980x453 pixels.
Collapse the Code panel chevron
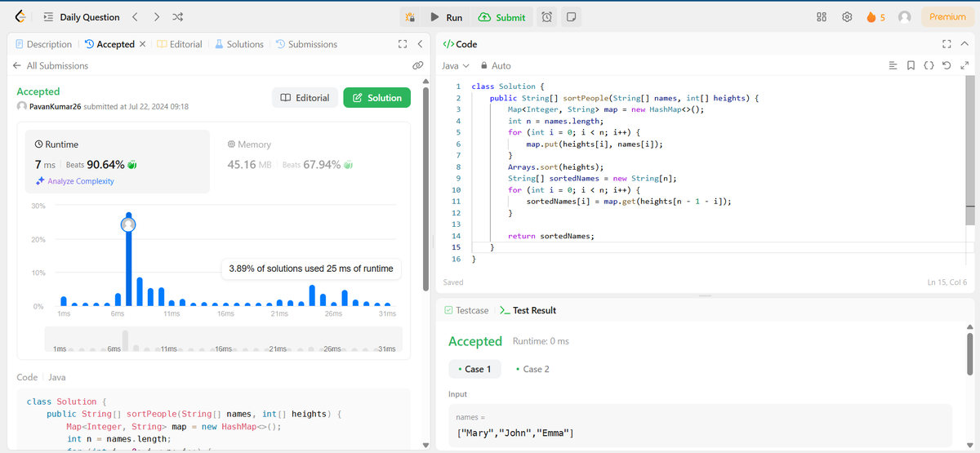click(x=963, y=44)
